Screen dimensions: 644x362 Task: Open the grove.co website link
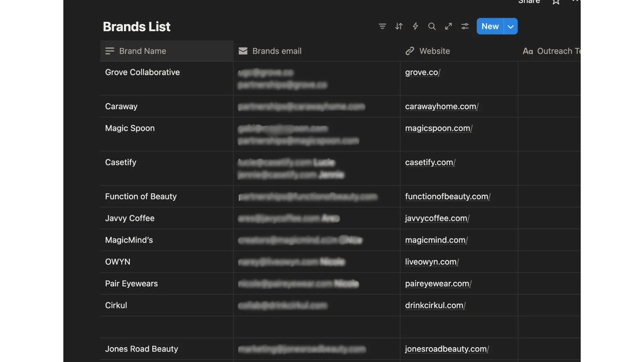point(422,72)
